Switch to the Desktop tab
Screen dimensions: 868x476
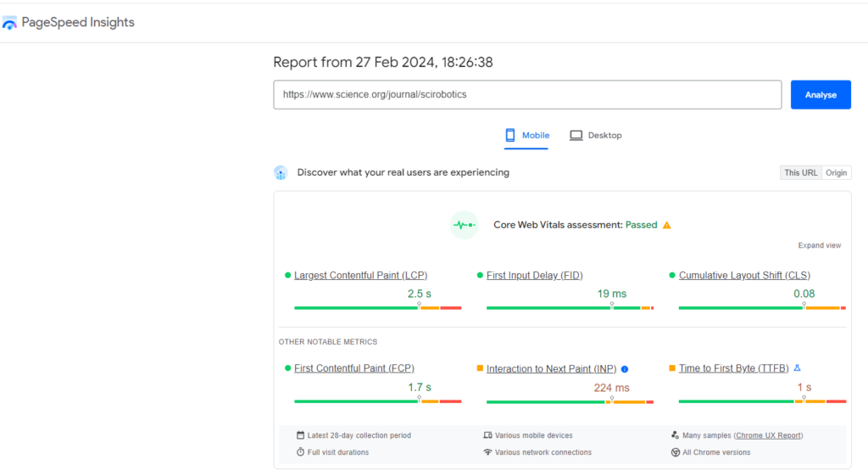click(596, 135)
